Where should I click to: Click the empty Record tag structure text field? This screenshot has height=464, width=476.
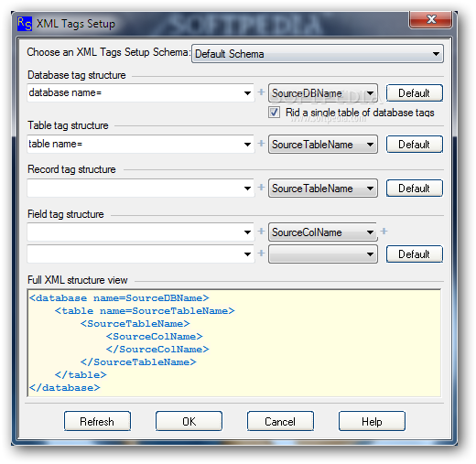(x=135, y=188)
